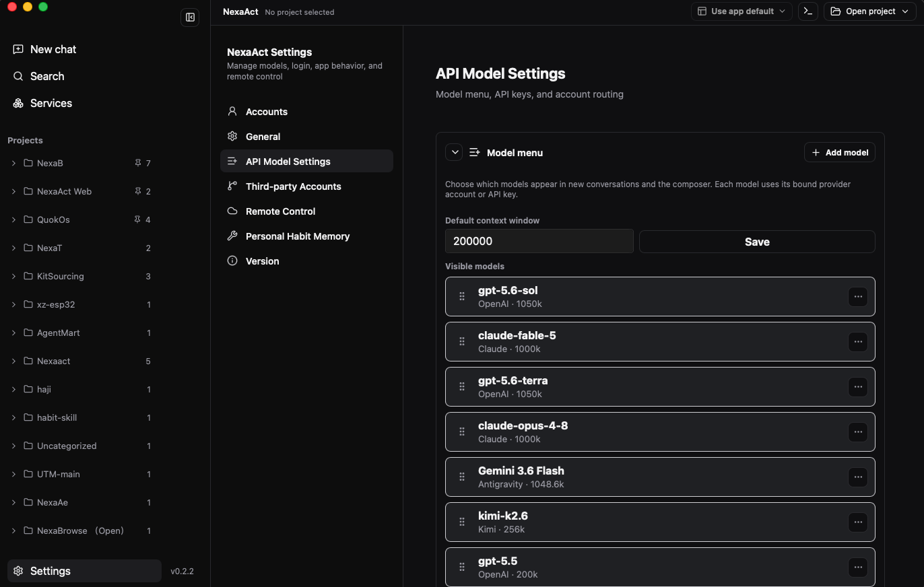
Task: Click the Services icon
Action: [x=18, y=103]
